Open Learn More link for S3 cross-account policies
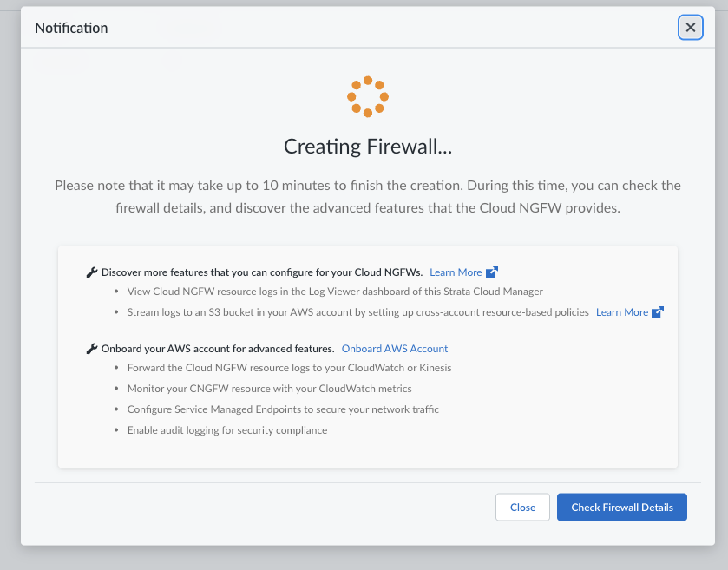 [x=621, y=312]
